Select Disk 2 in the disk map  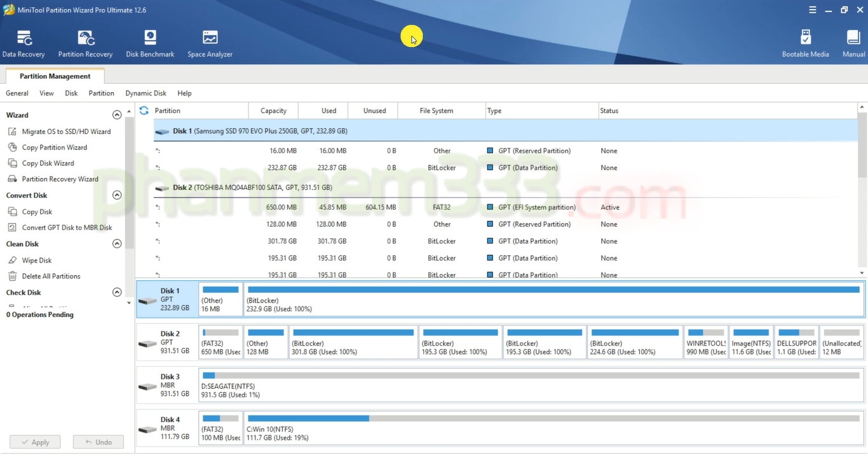167,343
